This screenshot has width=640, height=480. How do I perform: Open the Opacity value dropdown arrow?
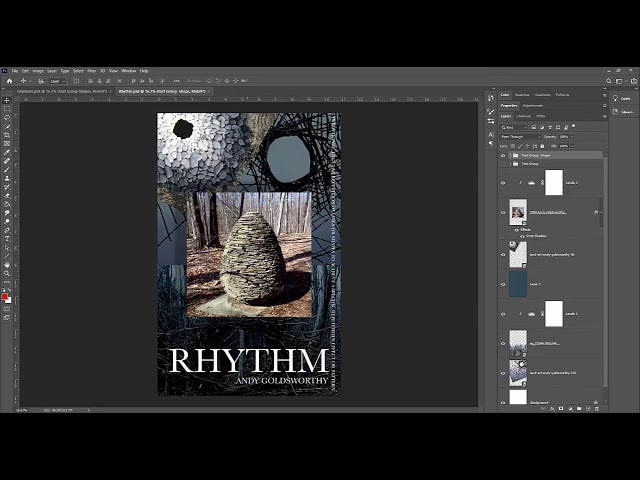572,137
